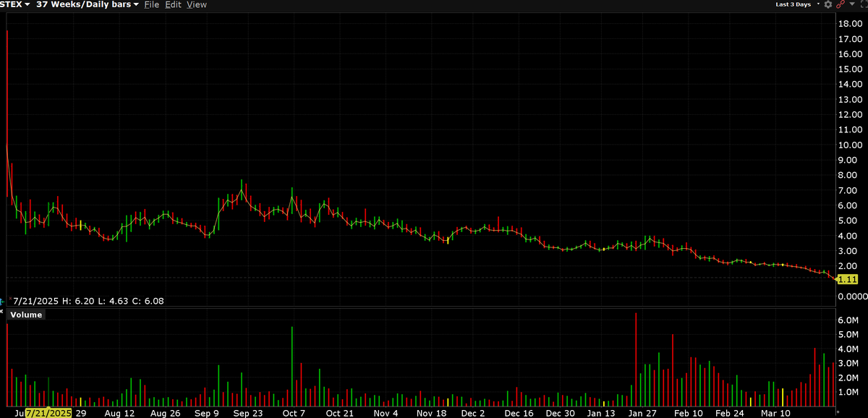Click the yellow 1.11 last price tag
This screenshot has width=868, height=418.
coord(848,279)
